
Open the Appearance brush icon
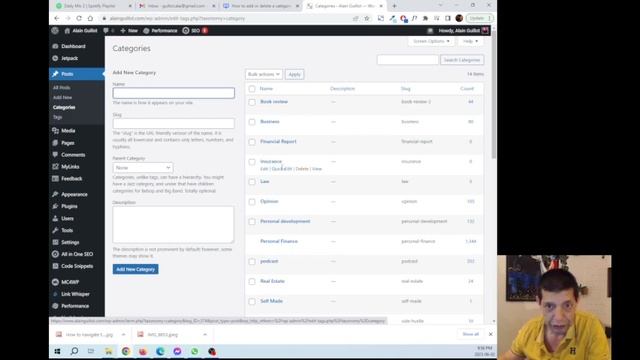(55, 194)
